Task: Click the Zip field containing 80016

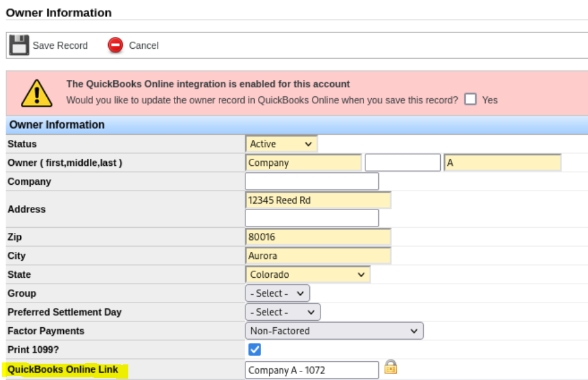Action: [318, 237]
